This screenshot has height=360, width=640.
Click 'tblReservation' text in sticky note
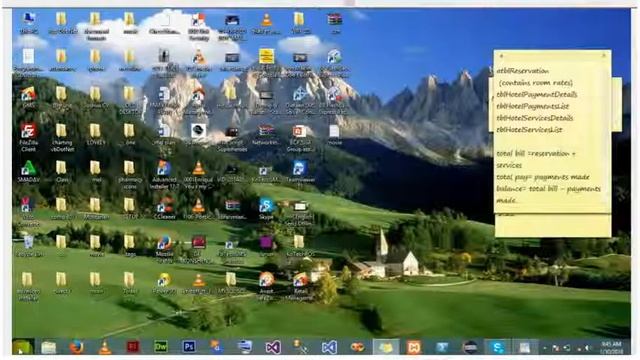[523, 71]
